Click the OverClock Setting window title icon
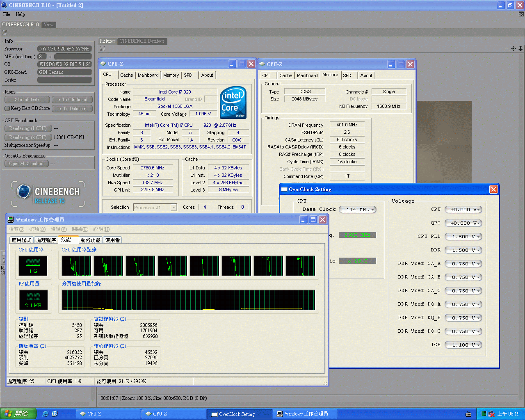This screenshot has height=420, width=525. 284,189
